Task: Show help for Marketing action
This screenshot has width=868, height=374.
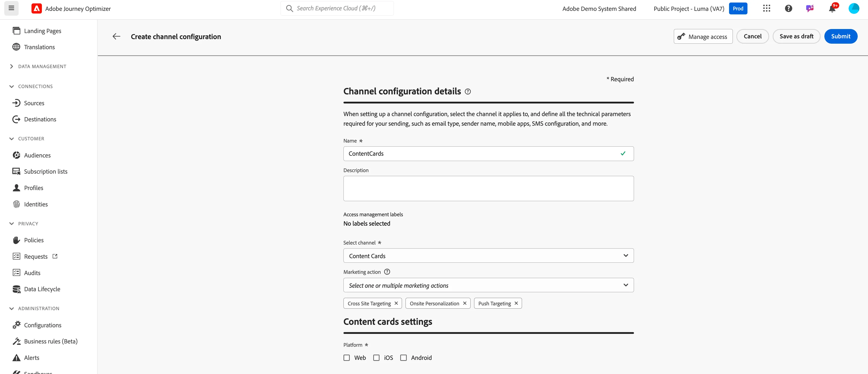Action: [387, 272]
